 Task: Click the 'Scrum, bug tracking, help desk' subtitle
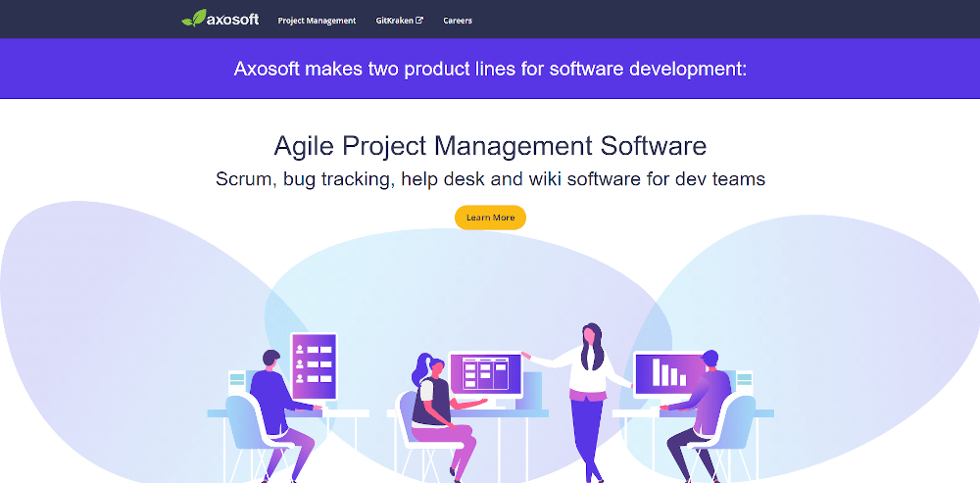[490, 179]
